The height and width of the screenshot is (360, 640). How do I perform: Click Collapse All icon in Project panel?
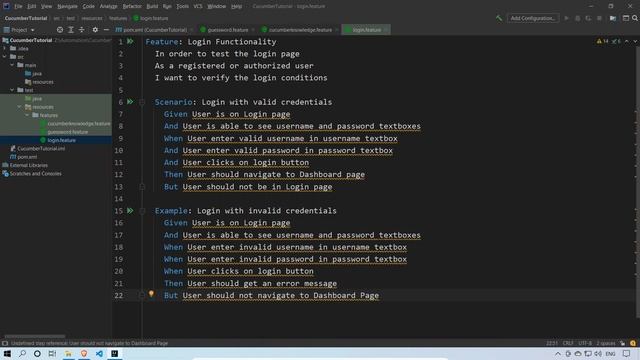pyautogui.click(x=82, y=30)
